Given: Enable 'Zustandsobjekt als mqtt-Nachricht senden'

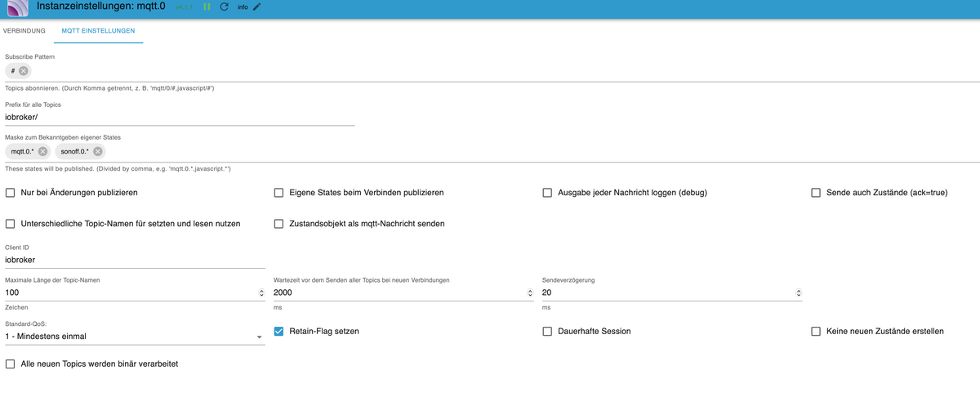Looking at the screenshot, I should 279,223.
